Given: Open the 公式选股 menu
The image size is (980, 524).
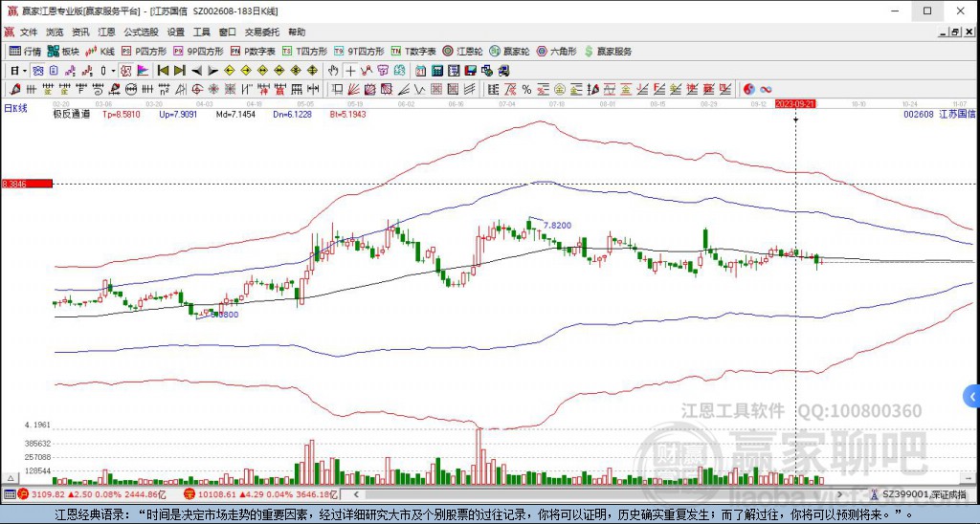Looking at the screenshot, I should [x=141, y=32].
